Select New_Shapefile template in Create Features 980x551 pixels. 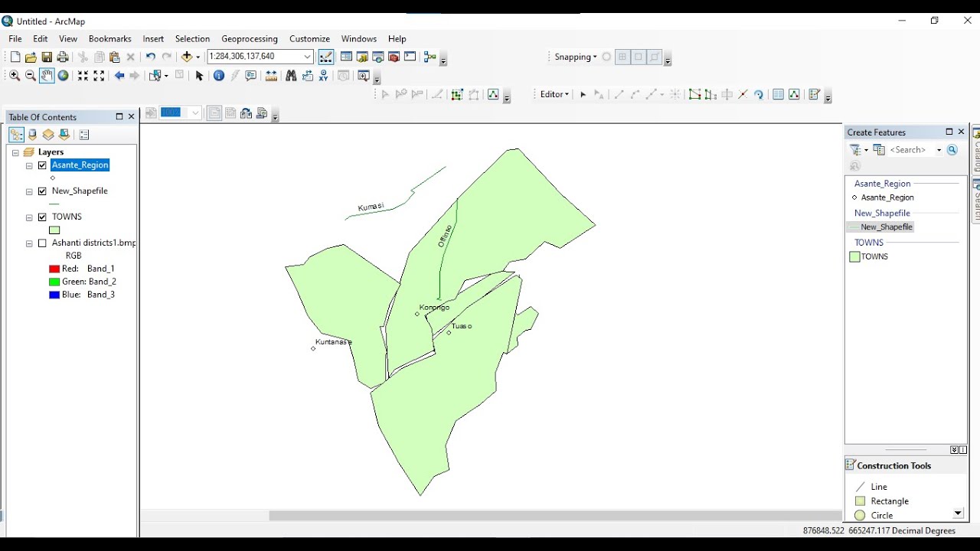880,227
